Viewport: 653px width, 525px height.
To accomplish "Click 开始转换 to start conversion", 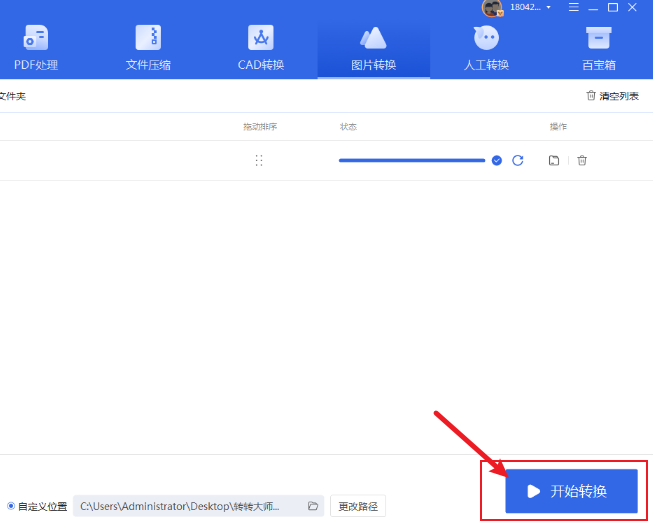I will click(x=571, y=491).
